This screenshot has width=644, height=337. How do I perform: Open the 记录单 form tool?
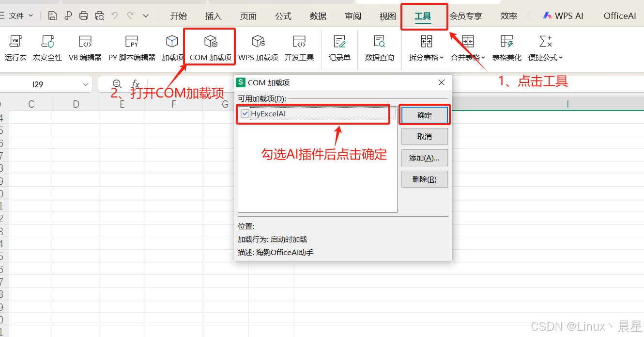(x=339, y=48)
